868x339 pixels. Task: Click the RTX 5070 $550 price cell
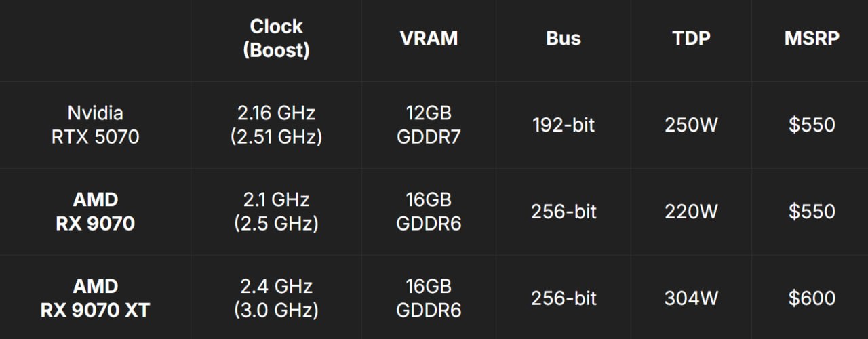[x=812, y=125]
